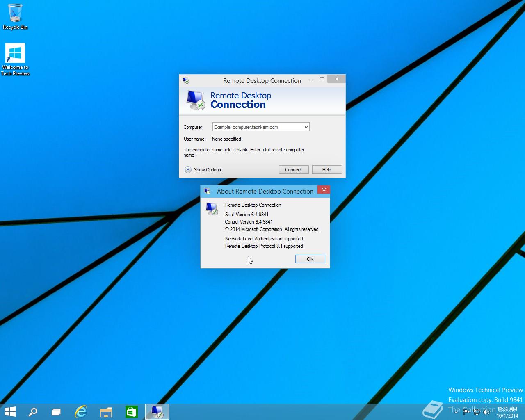Click 'Windows Technical Preview' desktop build text
The width and height of the screenshot is (525, 420).
pyautogui.click(x=486, y=390)
